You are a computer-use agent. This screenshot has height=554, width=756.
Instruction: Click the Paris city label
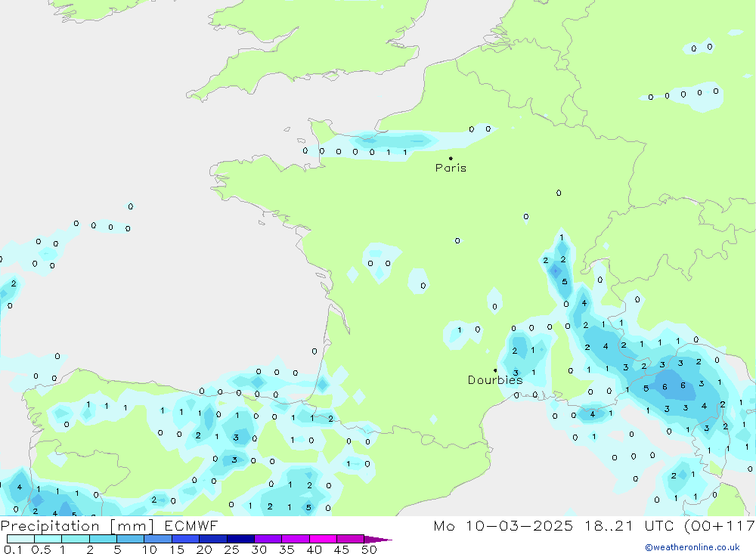tap(451, 168)
